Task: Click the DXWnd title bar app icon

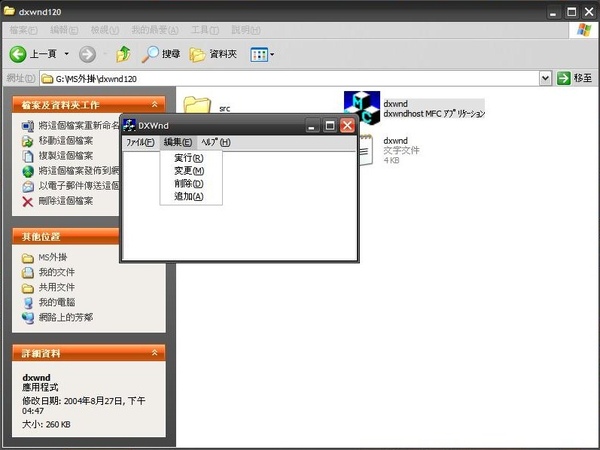Action: 129,125
